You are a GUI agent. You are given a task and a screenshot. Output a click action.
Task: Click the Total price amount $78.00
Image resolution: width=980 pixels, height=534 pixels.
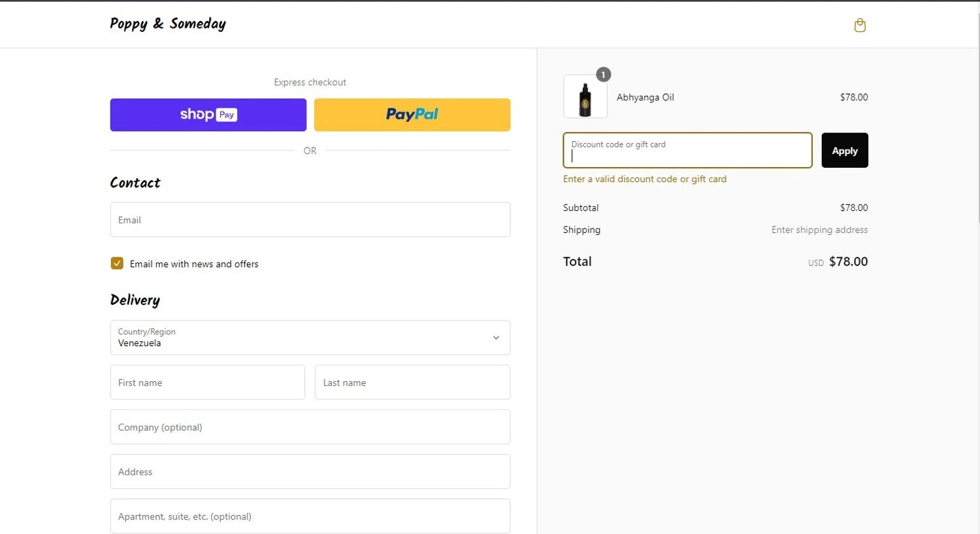pyautogui.click(x=848, y=262)
